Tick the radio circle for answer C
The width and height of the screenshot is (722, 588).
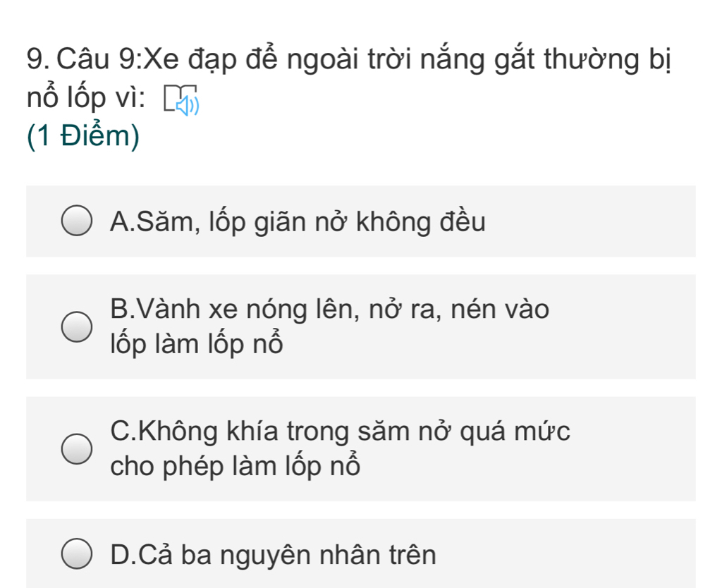[76, 449]
